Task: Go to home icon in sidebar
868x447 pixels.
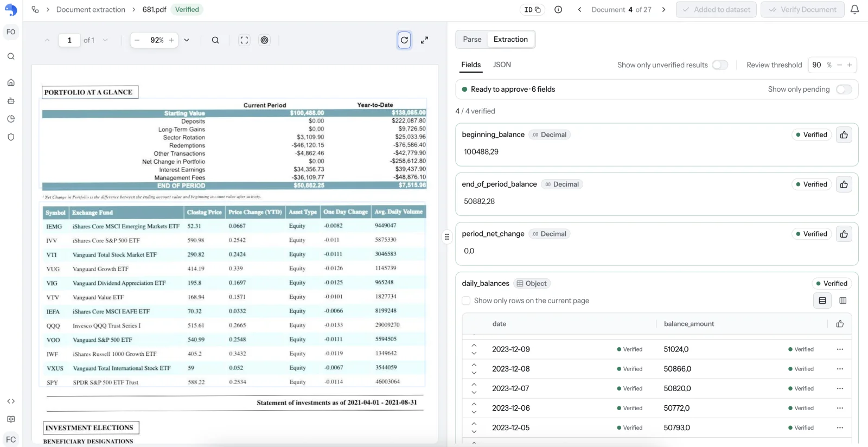Action: click(11, 82)
